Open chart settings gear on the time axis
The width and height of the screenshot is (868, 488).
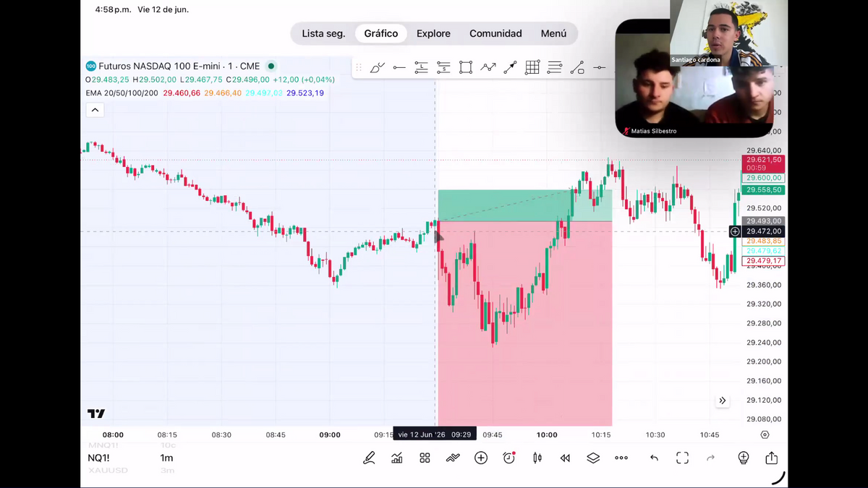[765, 435]
